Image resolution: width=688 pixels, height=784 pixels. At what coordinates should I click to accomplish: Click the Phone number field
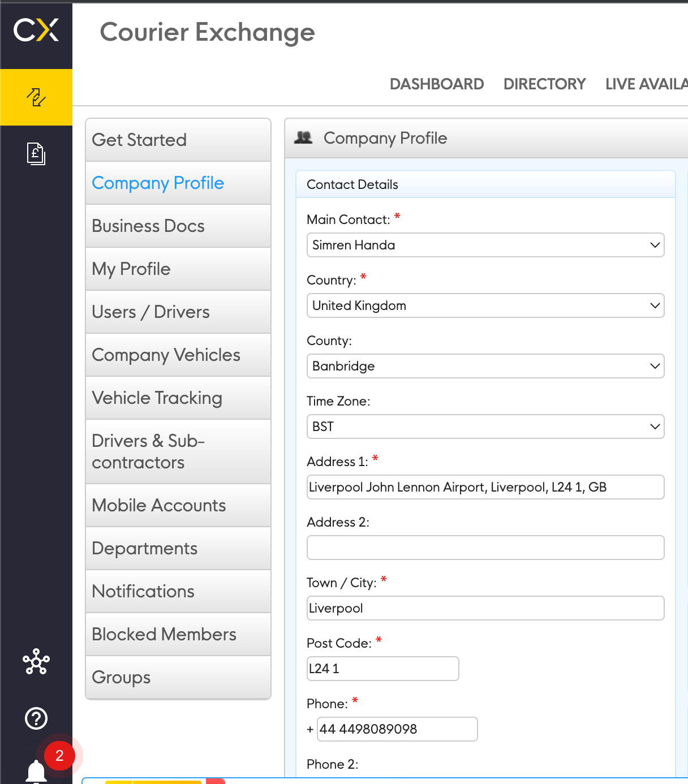(x=397, y=729)
